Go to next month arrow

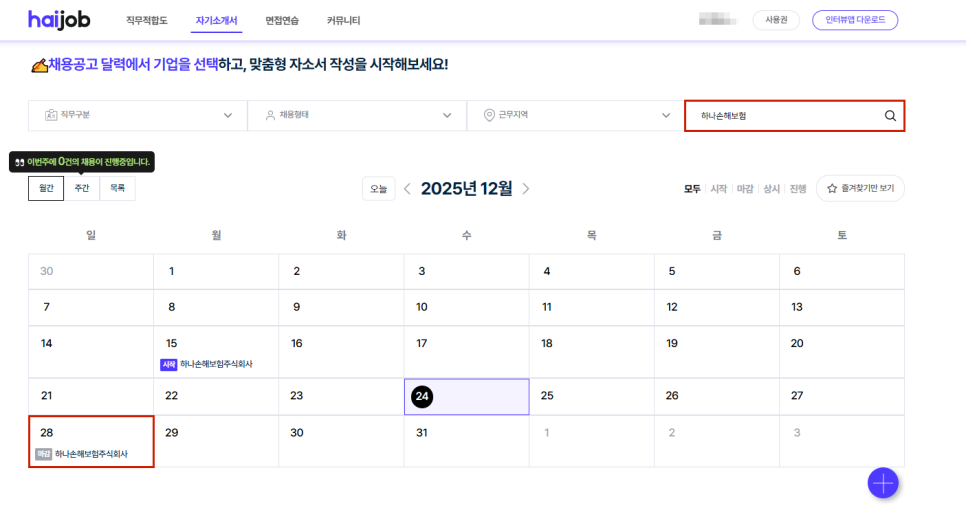[x=526, y=189]
